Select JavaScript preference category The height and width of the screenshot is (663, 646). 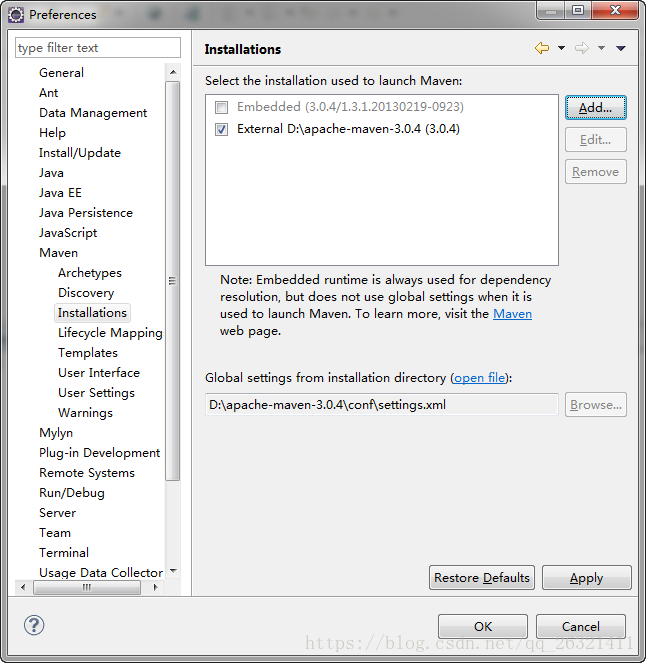[x=68, y=233]
